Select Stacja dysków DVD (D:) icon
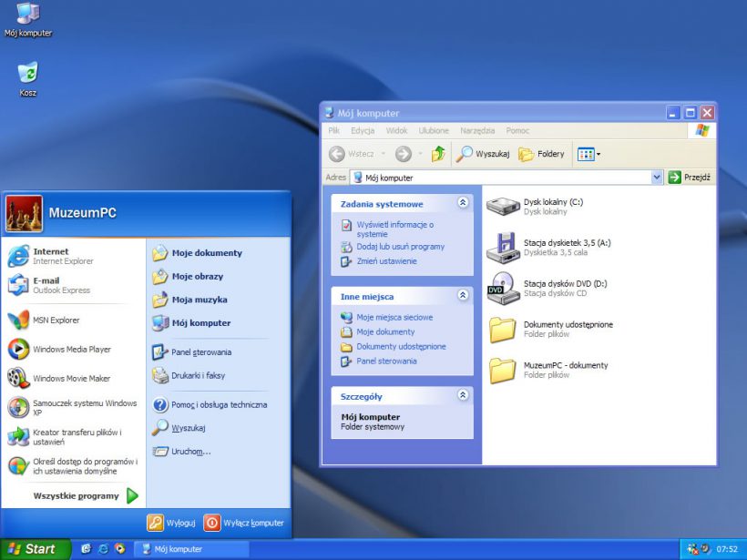The height and width of the screenshot is (560, 747). pyautogui.click(x=502, y=288)
